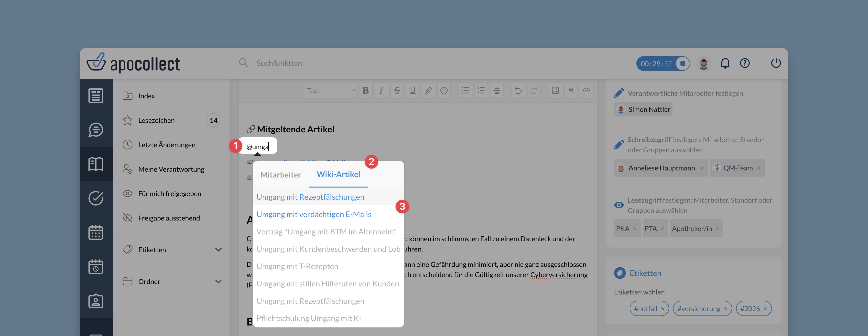The width and height of the screenshot is (868, 336).
Task: Open the wiki book icon in sidebar
Action: pyautogui.click(x=96, y=164)
